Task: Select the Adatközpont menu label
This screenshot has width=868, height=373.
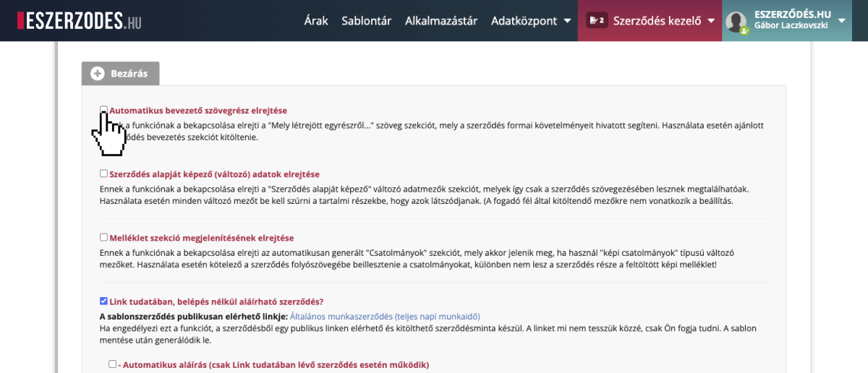Action: tap(522, 21)
